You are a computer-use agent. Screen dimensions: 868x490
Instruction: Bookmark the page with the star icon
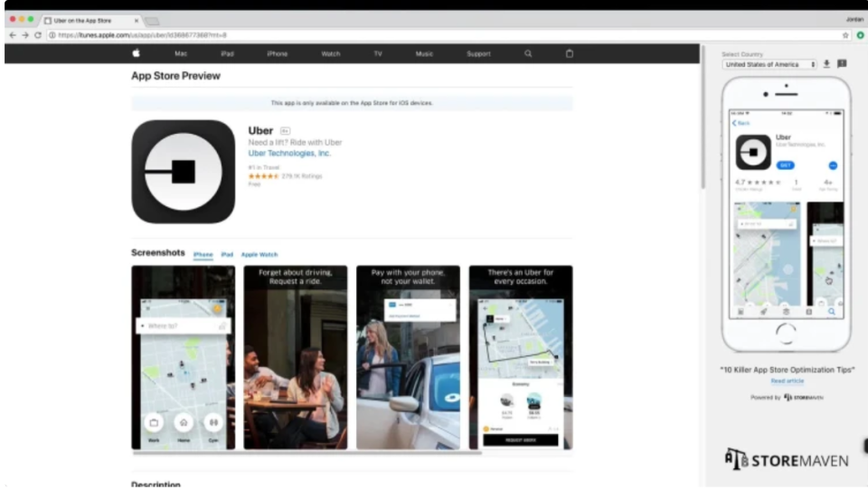point(845,35)
